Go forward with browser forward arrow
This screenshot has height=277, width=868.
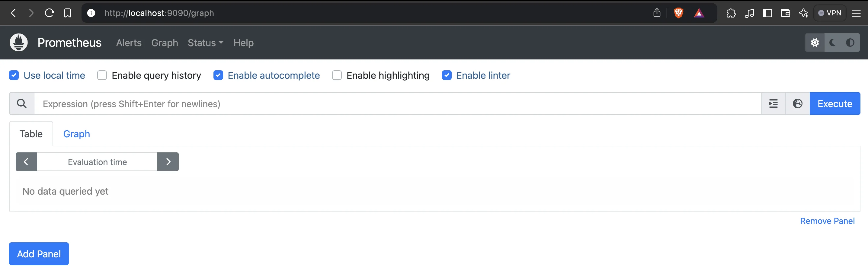(x=31, y=13)
